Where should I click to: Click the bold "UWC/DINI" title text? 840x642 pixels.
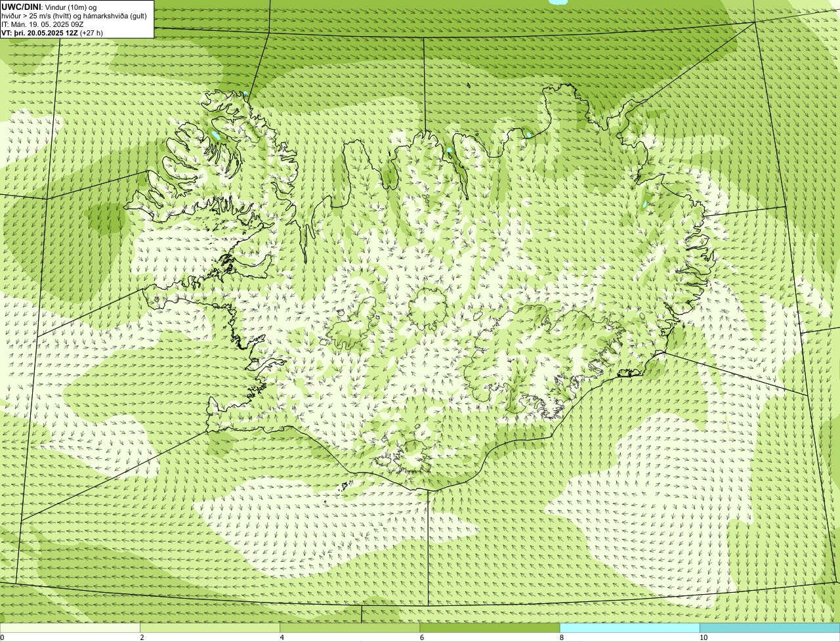point(22,7)
